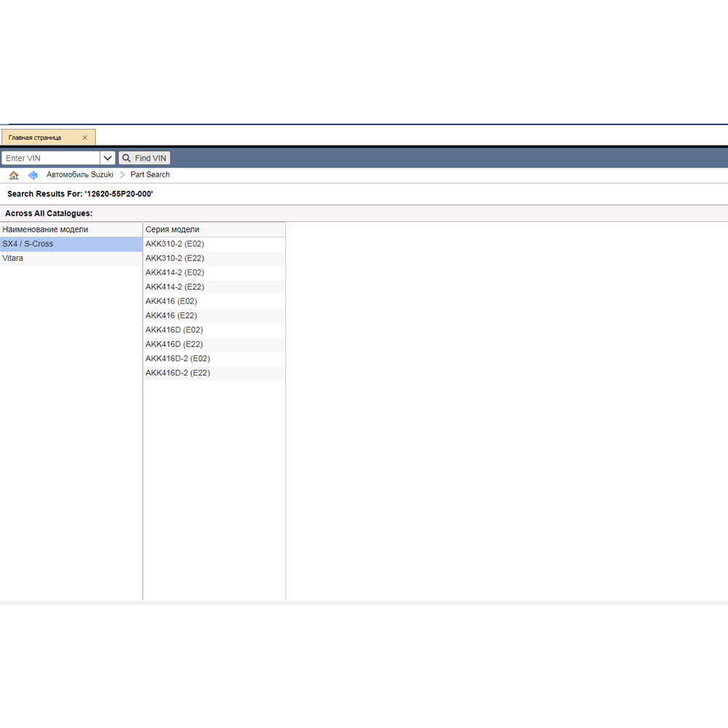728x728 pixels.
Task: Open the AKK416 (E22) series
Action: point(171,315)
